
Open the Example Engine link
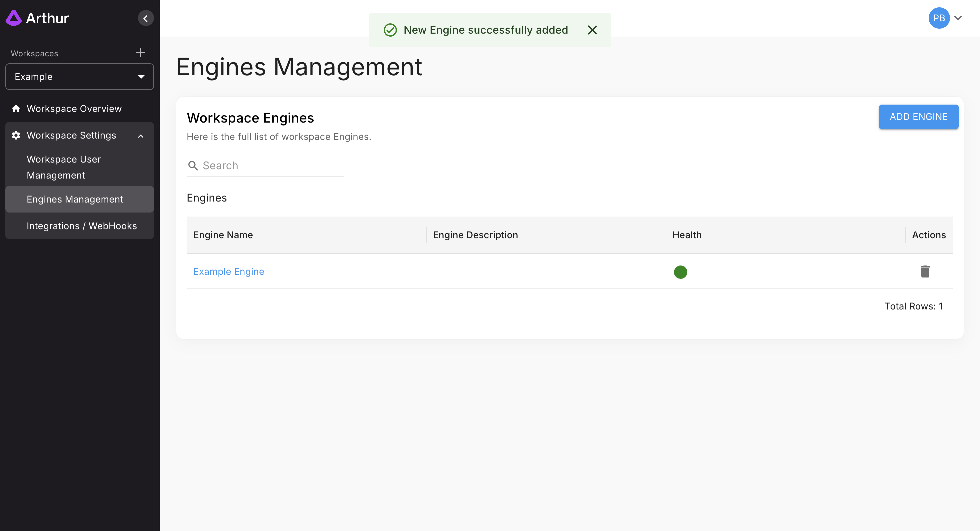(x=228, y=271)
